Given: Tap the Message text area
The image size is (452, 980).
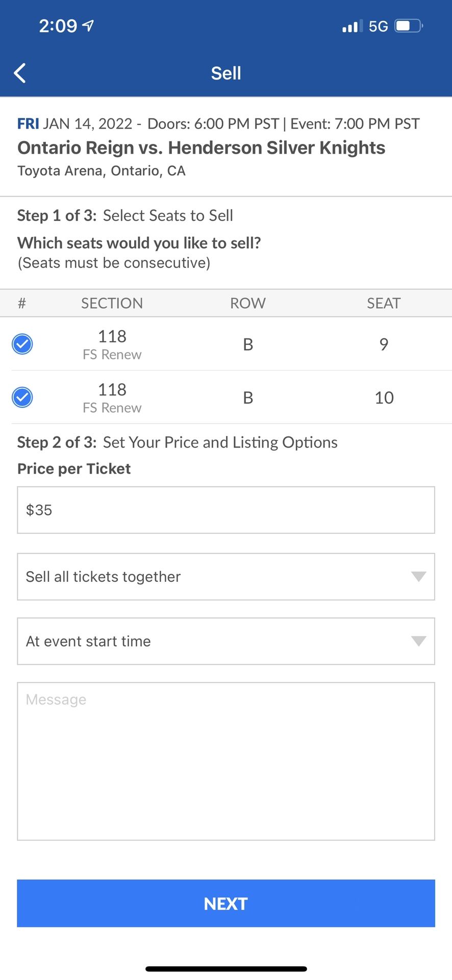Looking at the screenshot, I should pos(225,761).
